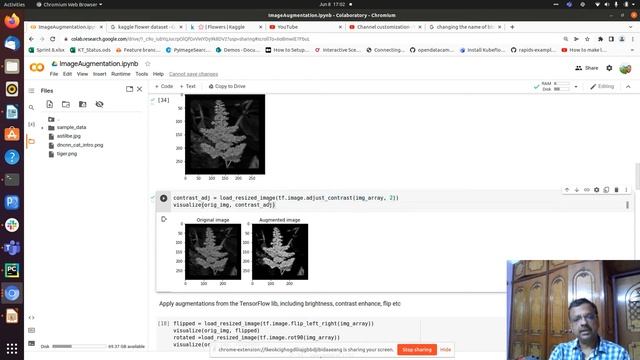
Task: Toggle show hidden files eye icon
Action: click(x=99, y=104)
